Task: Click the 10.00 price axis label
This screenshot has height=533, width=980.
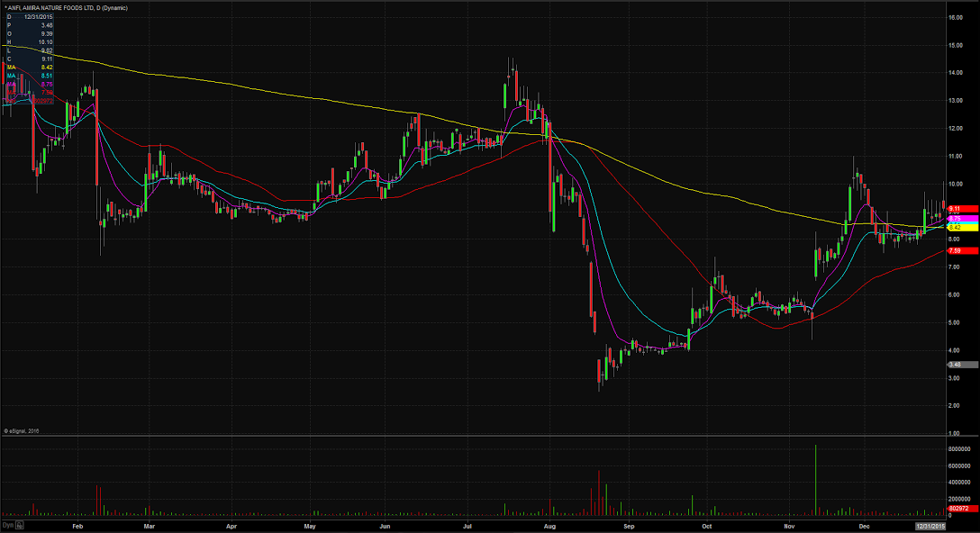Action: (956, 184)
